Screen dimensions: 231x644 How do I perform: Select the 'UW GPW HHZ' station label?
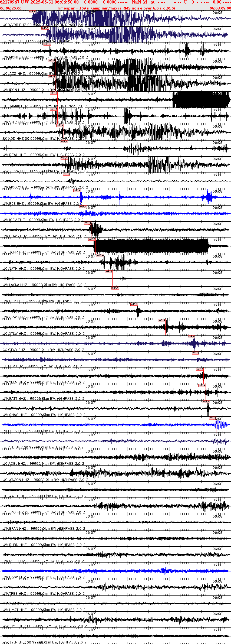pyautogui.click(x=14, y=317)
